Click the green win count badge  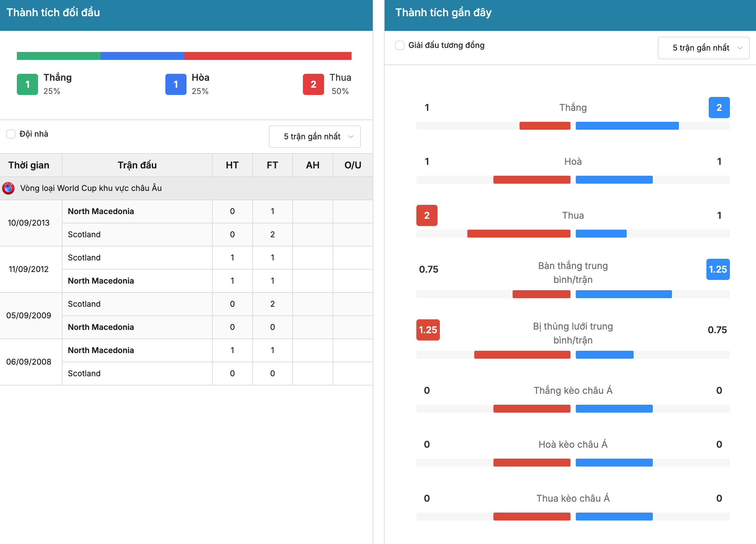27,84
